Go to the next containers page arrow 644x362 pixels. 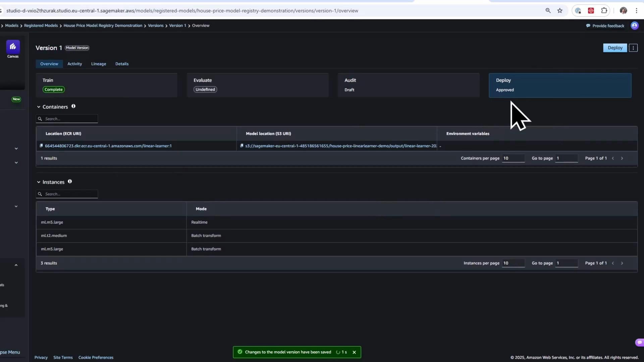pos(622,158)
